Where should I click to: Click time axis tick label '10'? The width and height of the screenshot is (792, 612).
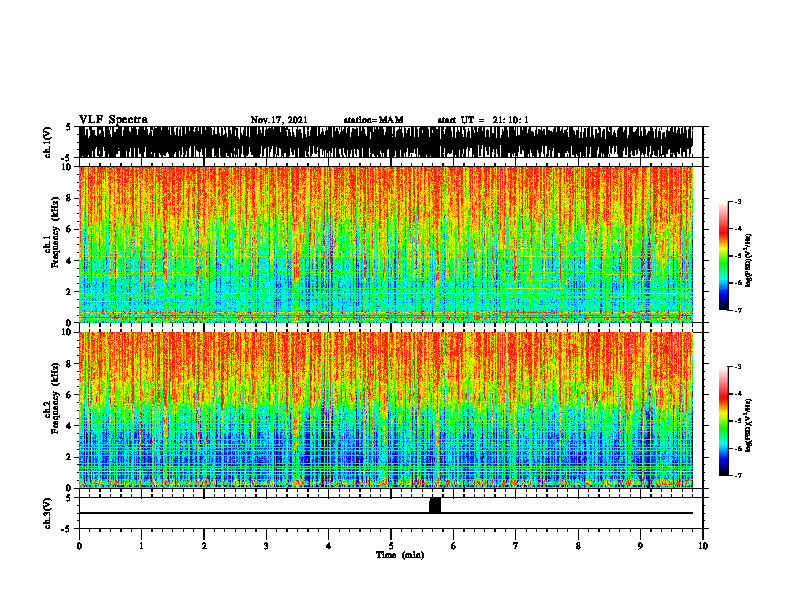click(x=703, y=546)
